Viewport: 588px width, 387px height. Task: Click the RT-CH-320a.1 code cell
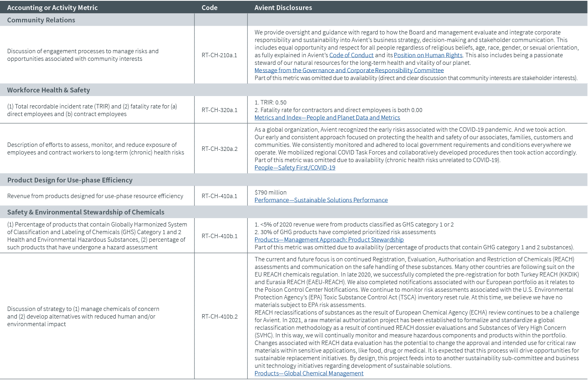coord(220,110)
